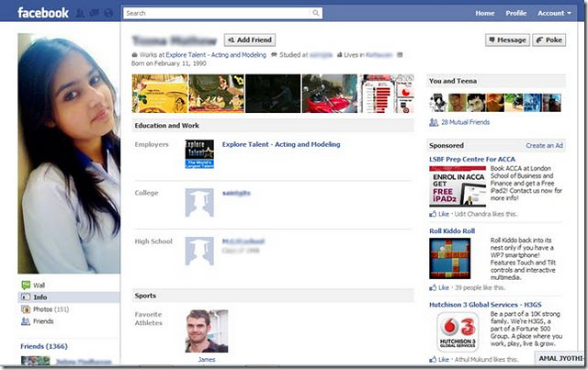Open the large profile photo

69,153
